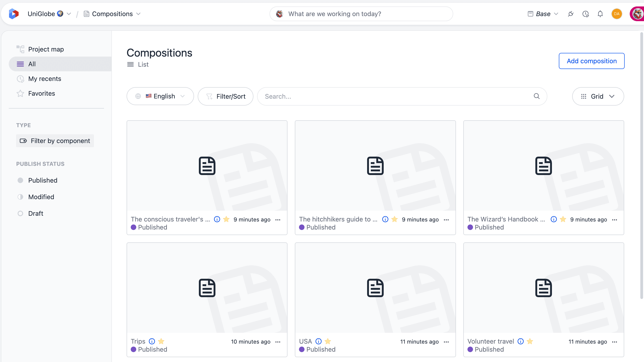Viewport: 644px width, 362px height.
Task: Filter by Published status
Action: [38, 180]
